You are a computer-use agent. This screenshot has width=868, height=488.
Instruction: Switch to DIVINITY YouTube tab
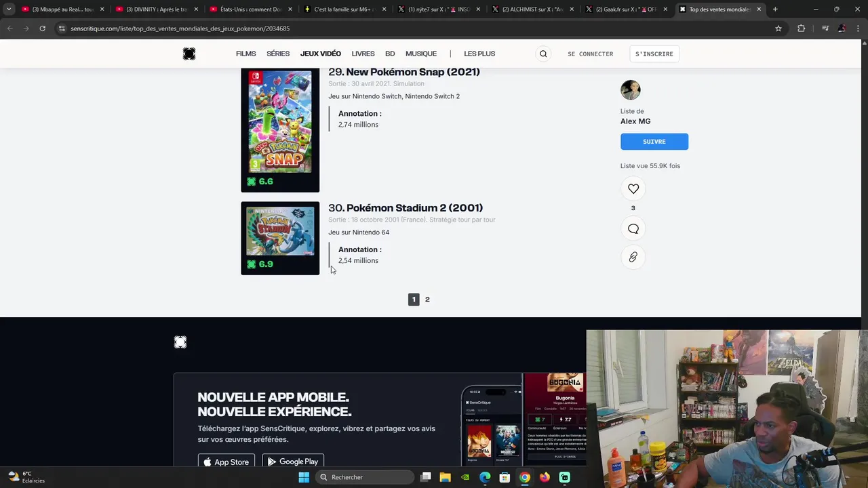155,9
